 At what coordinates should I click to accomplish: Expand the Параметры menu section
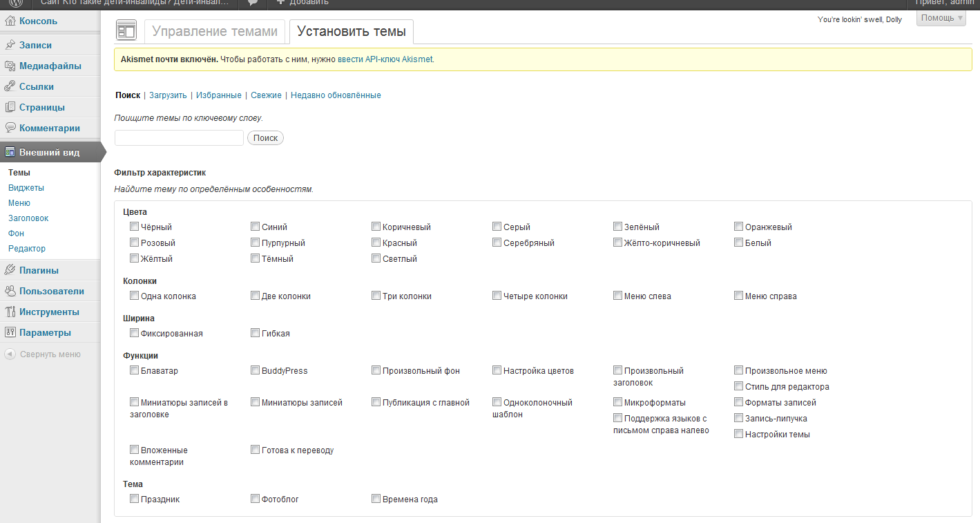coord(45,333)
